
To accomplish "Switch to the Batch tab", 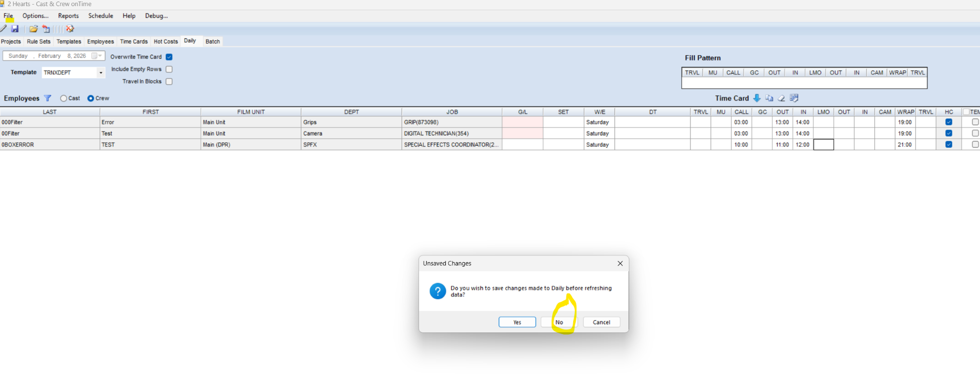I will coord(213,42).
